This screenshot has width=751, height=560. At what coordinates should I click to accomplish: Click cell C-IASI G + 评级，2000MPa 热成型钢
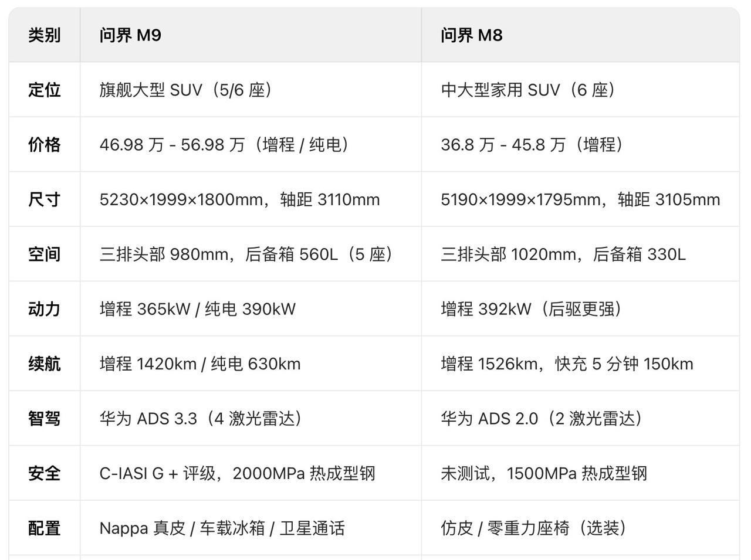251,473
